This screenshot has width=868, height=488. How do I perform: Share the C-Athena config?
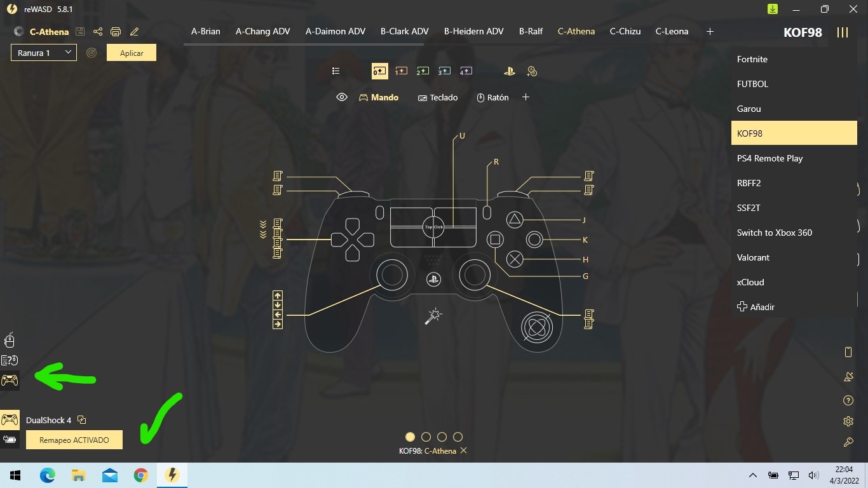(x=98, y=32)
